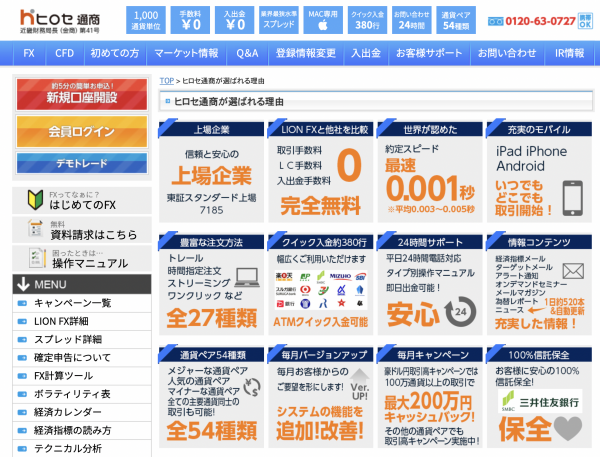Open the IR情報 menu item
600x457 pixels.
569,53
